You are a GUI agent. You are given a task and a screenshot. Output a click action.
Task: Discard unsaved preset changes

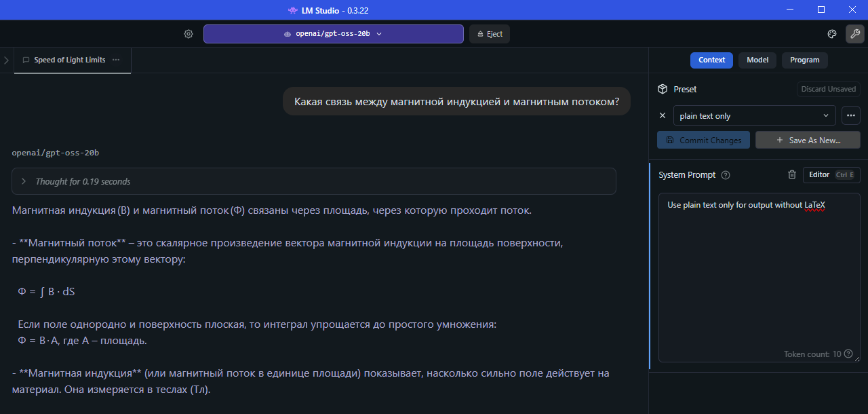pos(829,89)
